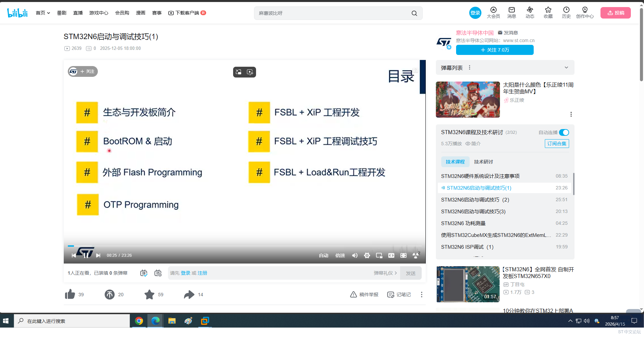
Task: Open the 首页 dropdown menu
Action: point(43,13)
